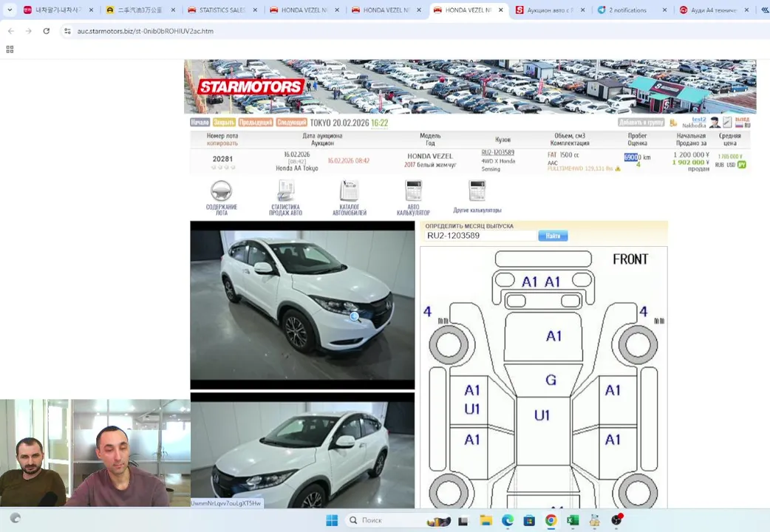Click the auction sheet damage diagram

pos(544,378)
